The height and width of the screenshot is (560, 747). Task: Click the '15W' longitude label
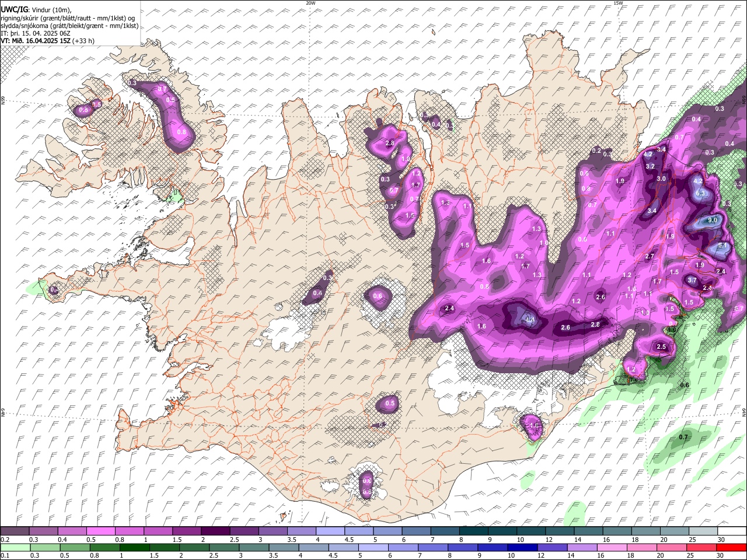pyautogui.click(x=618, y=3)
